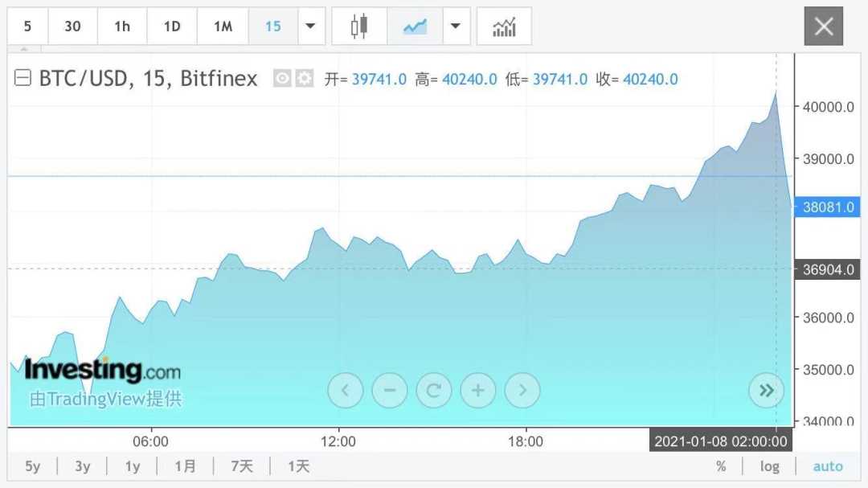
Task: Expand the chart style dropdown arrow
Action: pos(456,27)
